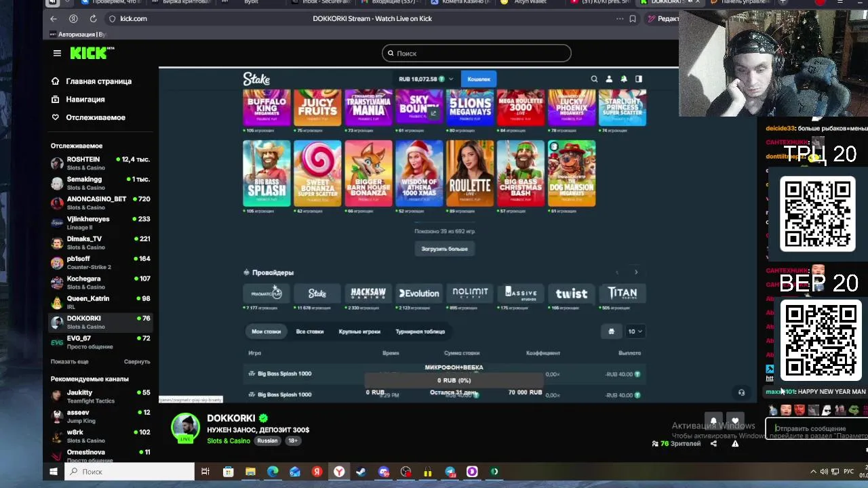Open the Kick hamburger menu
Image resolution: width=868 pixels, height=488 pixels.
click(57, 53)
